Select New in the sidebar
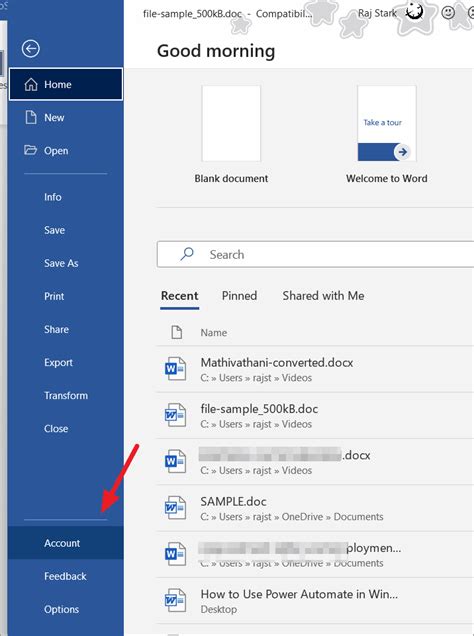 [x=65, y=118]
